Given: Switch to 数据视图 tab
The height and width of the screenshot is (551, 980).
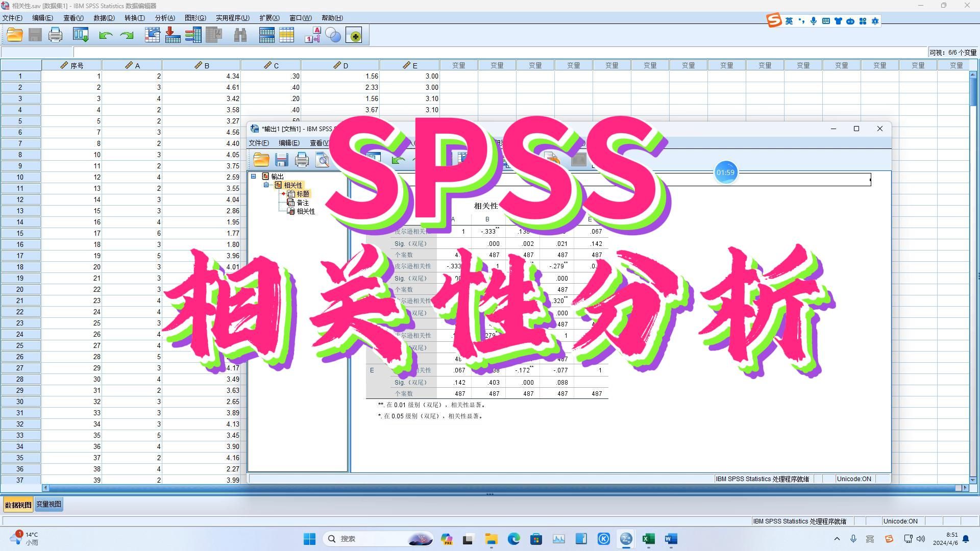Looking at the screenshot, I should click(x=18, y=505).
